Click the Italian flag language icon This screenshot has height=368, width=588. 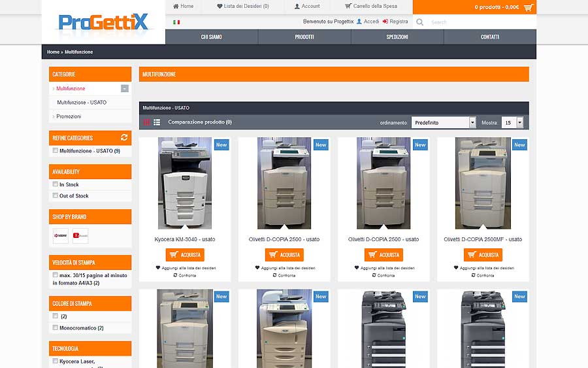(176, 22)
